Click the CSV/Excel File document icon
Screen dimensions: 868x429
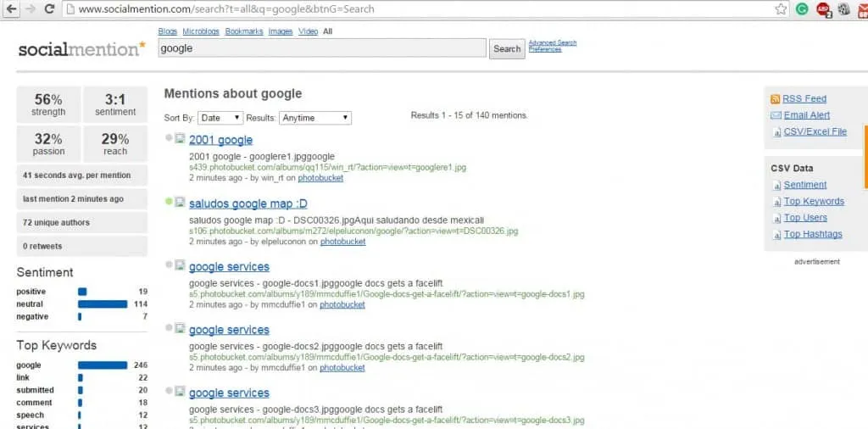click(776, 132)
